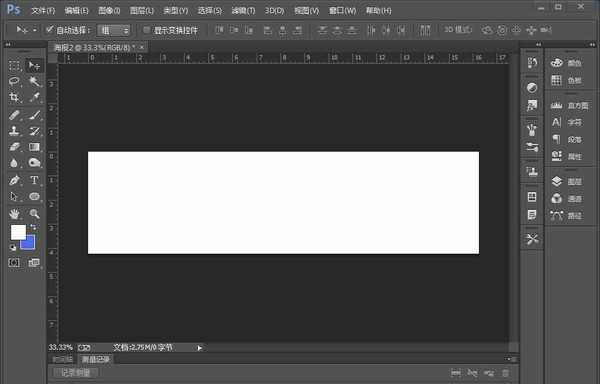600x384 pixels.
Task: Select the Pen tool
Action: pyautogui.click(x=14, y=180)
